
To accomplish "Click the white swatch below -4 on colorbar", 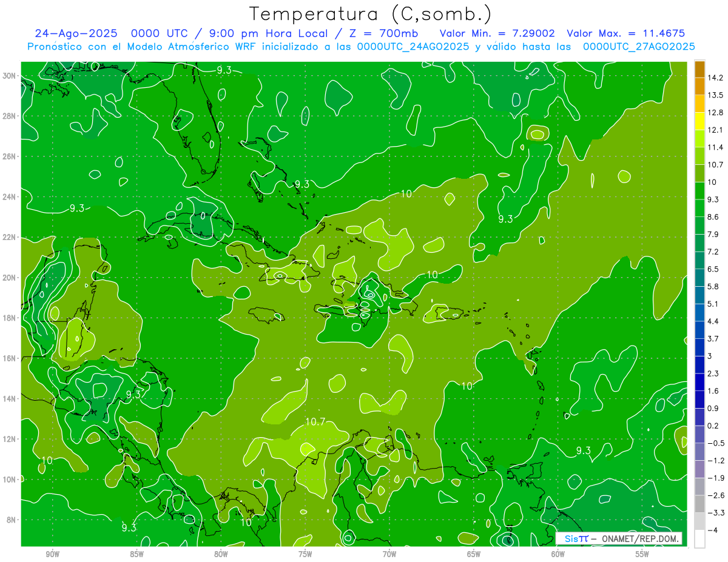I will [x=699, y=538].
